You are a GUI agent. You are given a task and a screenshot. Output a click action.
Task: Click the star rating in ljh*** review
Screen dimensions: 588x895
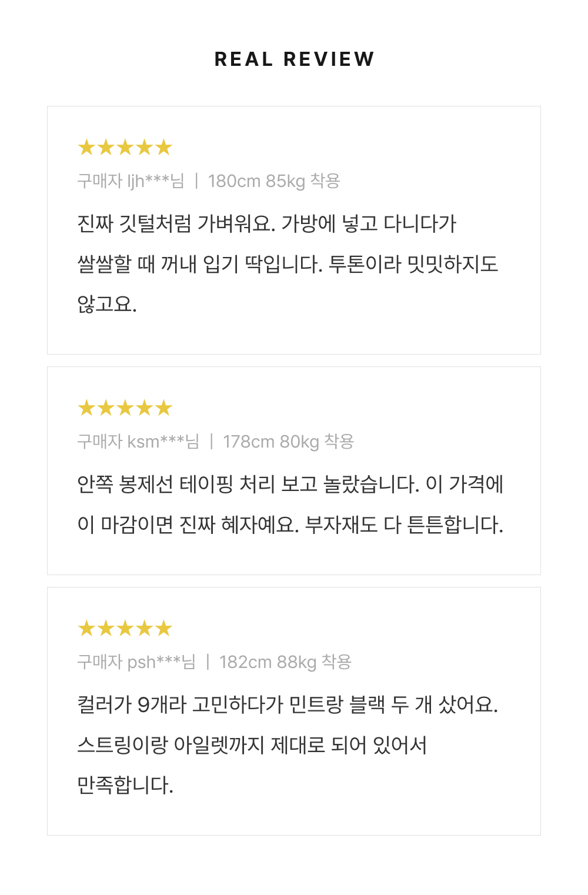coord(125,147)
